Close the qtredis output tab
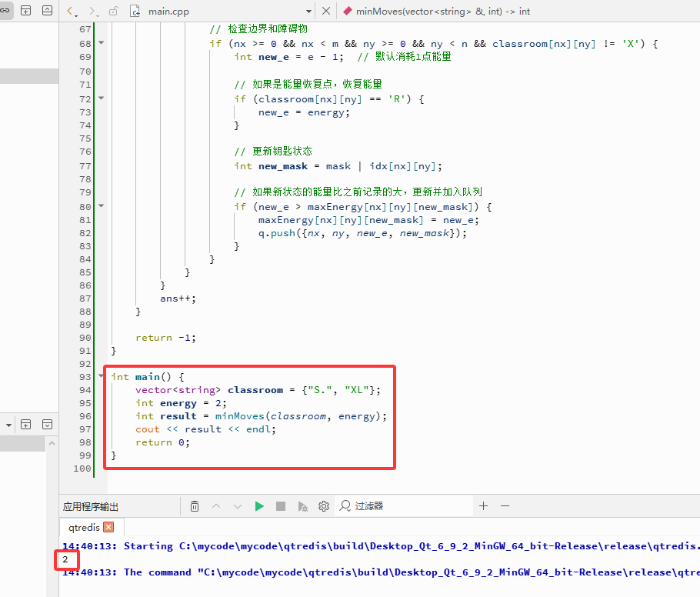The image size is (700, 597). 108,527
